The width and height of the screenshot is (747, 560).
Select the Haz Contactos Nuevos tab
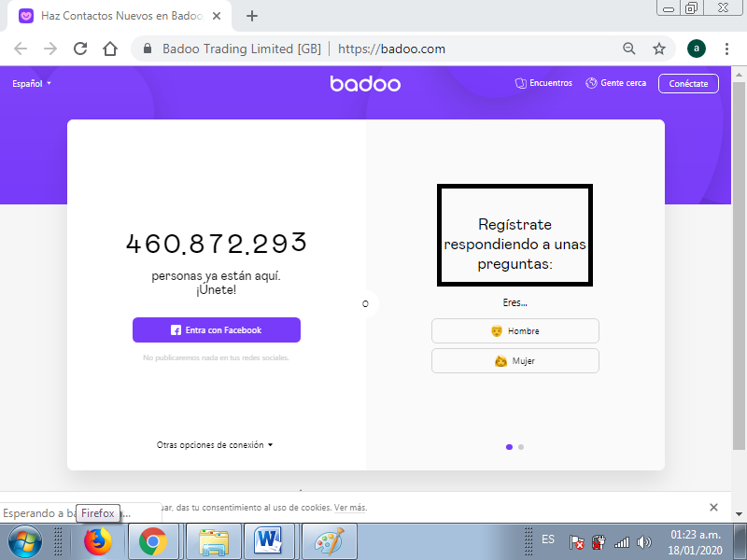coord(120,16)
